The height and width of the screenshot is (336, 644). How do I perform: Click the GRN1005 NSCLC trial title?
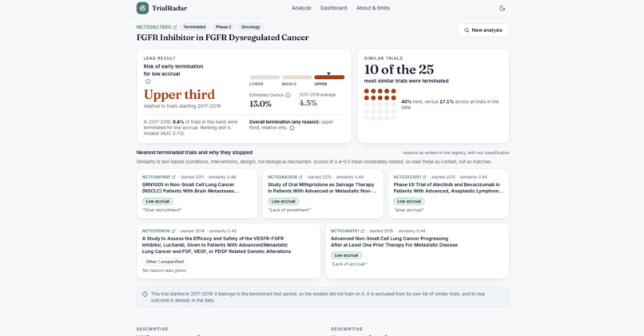click(x=191, y=188)
